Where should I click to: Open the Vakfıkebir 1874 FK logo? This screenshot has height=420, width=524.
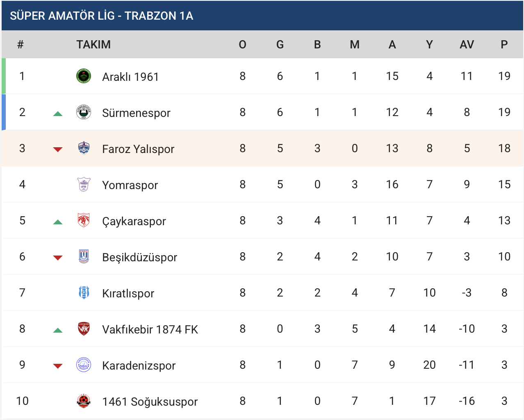(x=84, y=329)
